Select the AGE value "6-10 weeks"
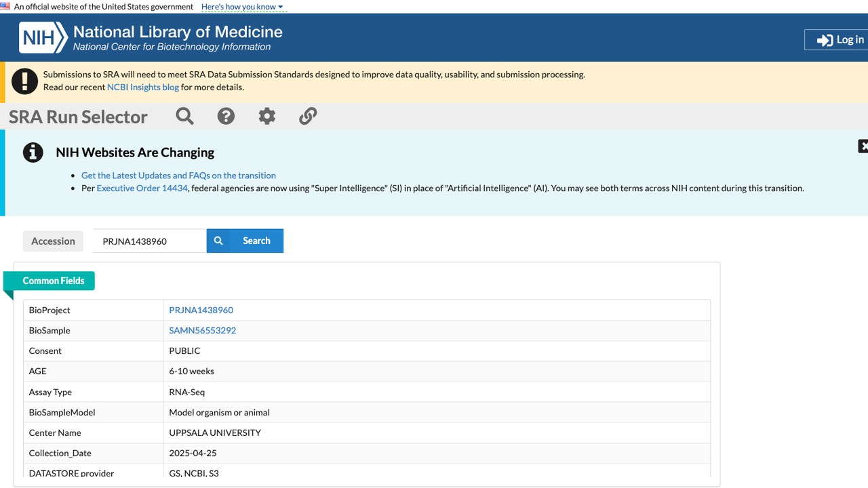Viewport: 868px width, 488px height. pyautogui.click(x=192, y=371)
